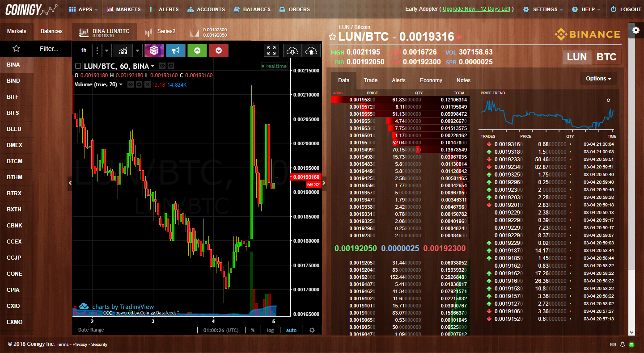This screenshot has width=644, height=353.
Task: Toggle auto scale on chart
Action: tap(291, 330)
